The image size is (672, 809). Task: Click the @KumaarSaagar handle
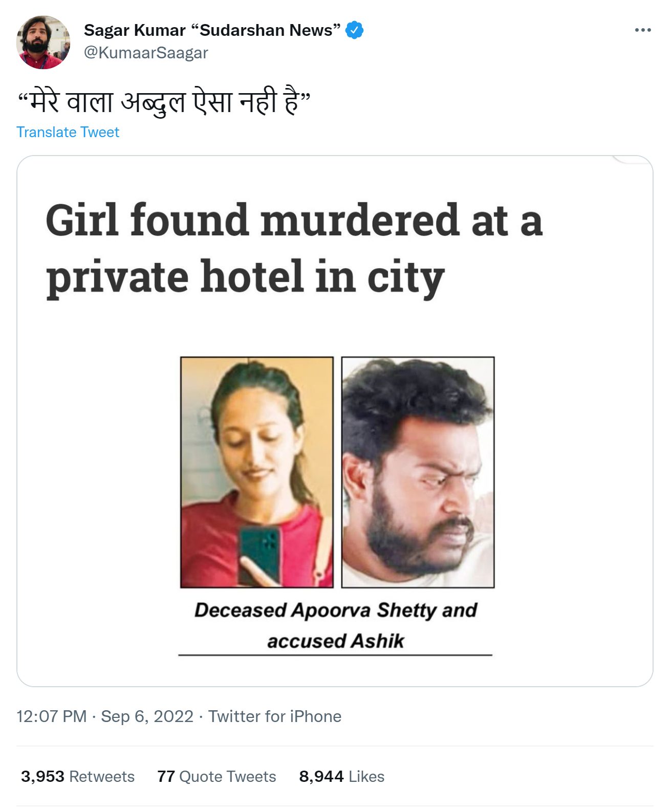point(146,53)
